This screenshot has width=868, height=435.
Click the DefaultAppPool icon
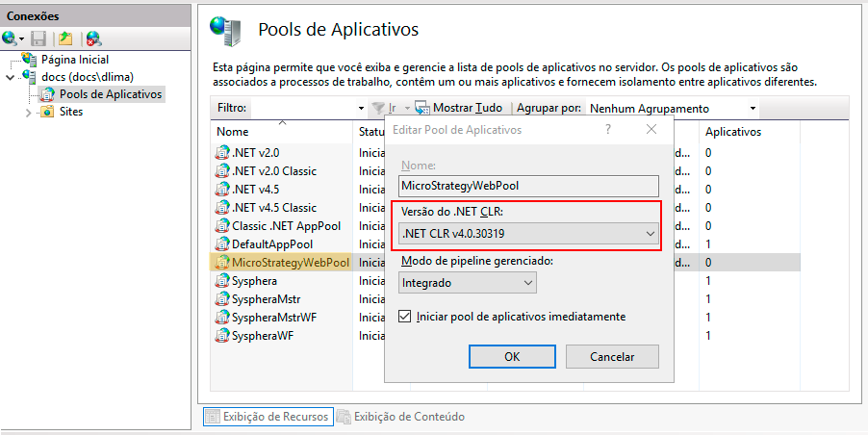pos(222,244)
